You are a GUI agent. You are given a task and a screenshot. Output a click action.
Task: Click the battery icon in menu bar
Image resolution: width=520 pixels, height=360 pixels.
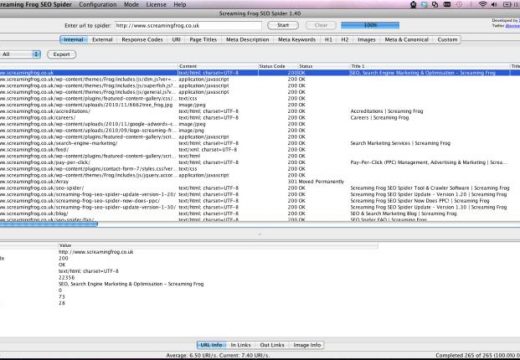pyautogui.click(x=507, y=4)
